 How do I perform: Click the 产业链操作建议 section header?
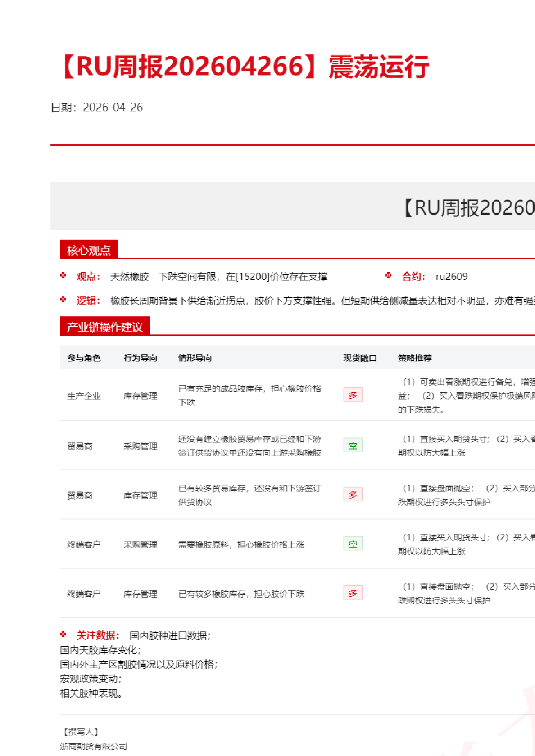(x=105, y=326)
